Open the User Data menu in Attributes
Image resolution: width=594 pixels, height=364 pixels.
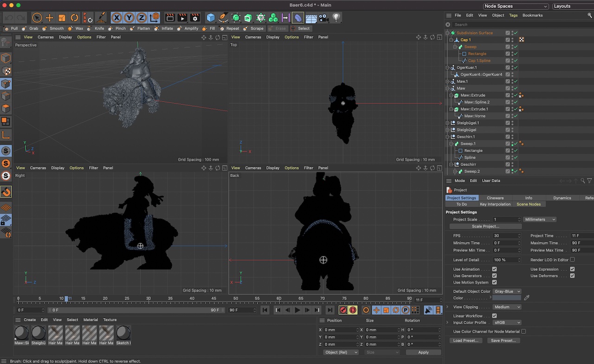point(491,181)
